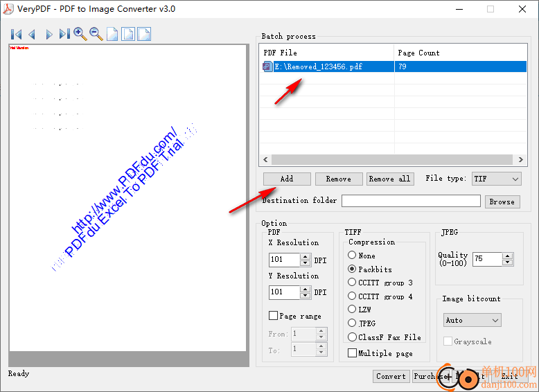Click the Page Count column header
Viewport: 539px width, 392px height.
pyautogui.click(x=460, y=53)
